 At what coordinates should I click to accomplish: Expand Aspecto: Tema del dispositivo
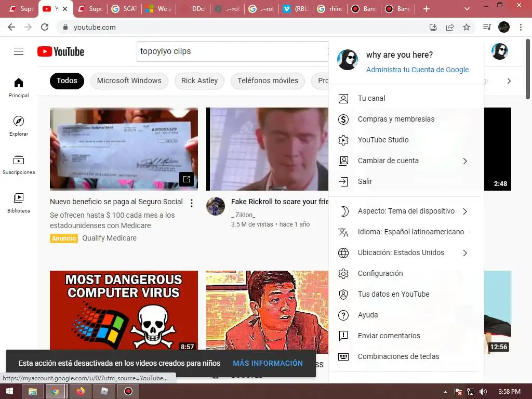click(x=406, y=211)
